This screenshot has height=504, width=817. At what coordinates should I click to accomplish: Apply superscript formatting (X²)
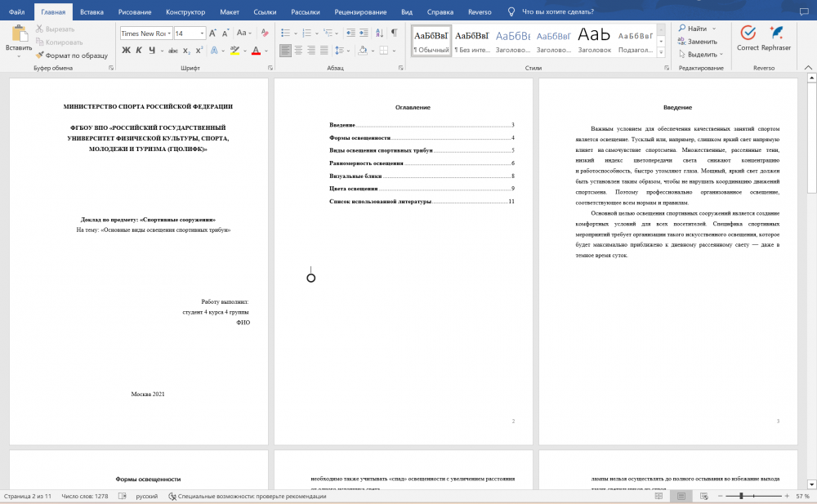click(x=199, y=51)
